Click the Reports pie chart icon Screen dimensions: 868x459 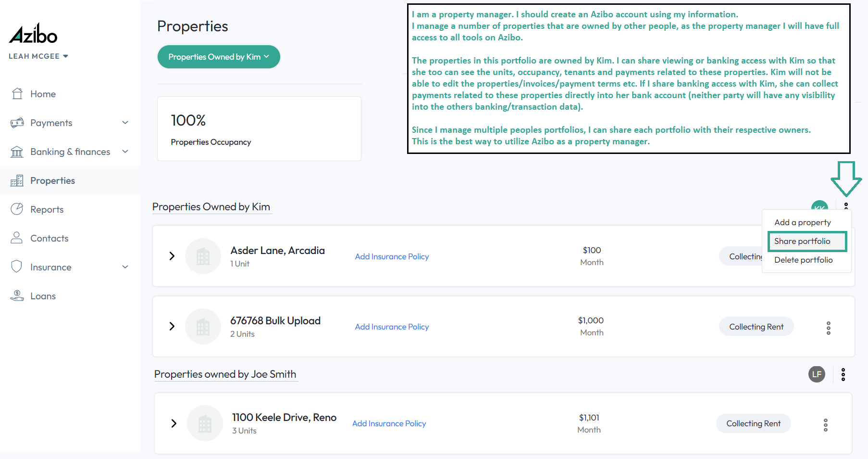(x=17, y=209)
